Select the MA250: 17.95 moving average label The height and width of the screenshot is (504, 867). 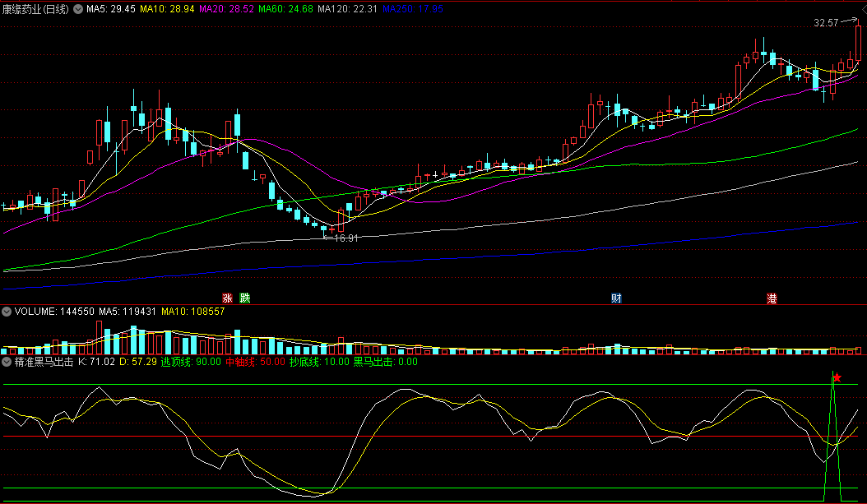(412, 9)
